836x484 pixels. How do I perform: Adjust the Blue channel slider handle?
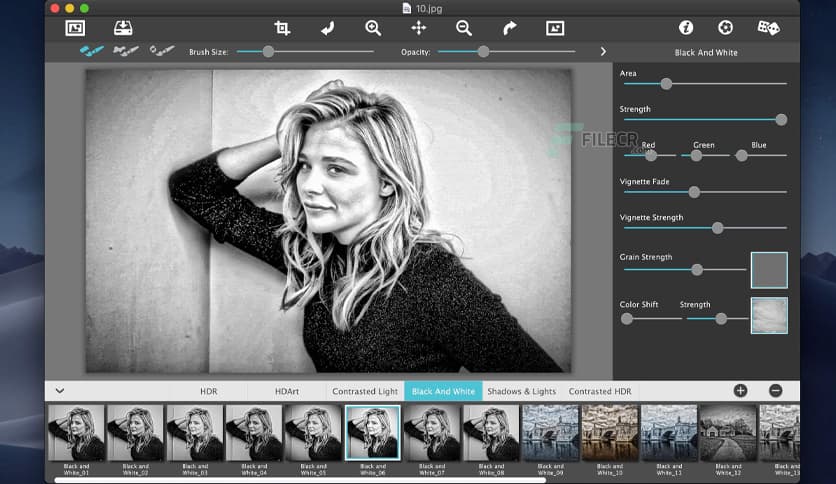[741, 156]
